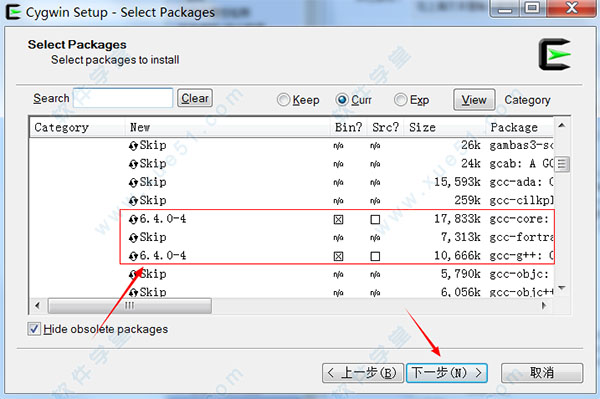
Task: Toggle Src checkbox for gcc-core
Action: [375, 220]
